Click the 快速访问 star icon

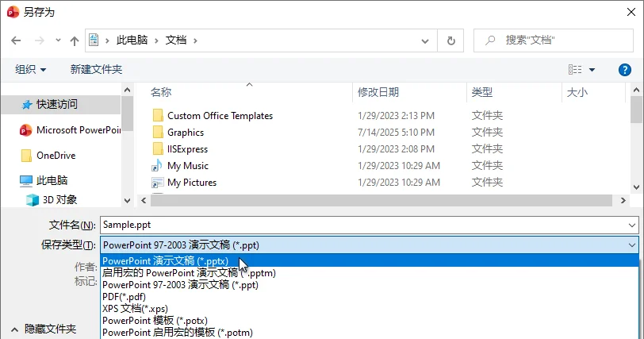[x=27, y=105]
